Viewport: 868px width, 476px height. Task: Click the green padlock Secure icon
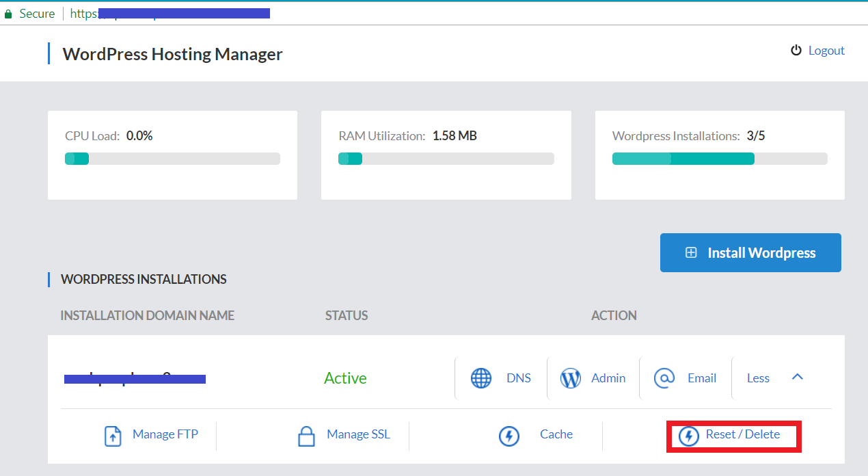click(x=8, y=14)
